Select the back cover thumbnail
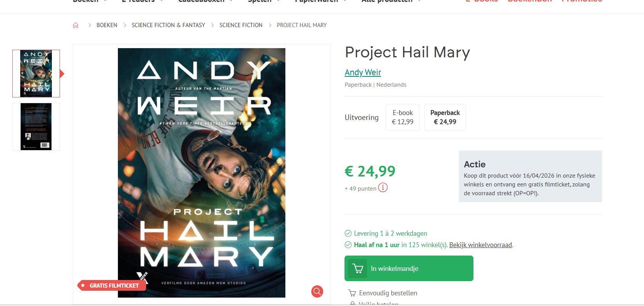644x306 pixels. (x=36, y=126)
